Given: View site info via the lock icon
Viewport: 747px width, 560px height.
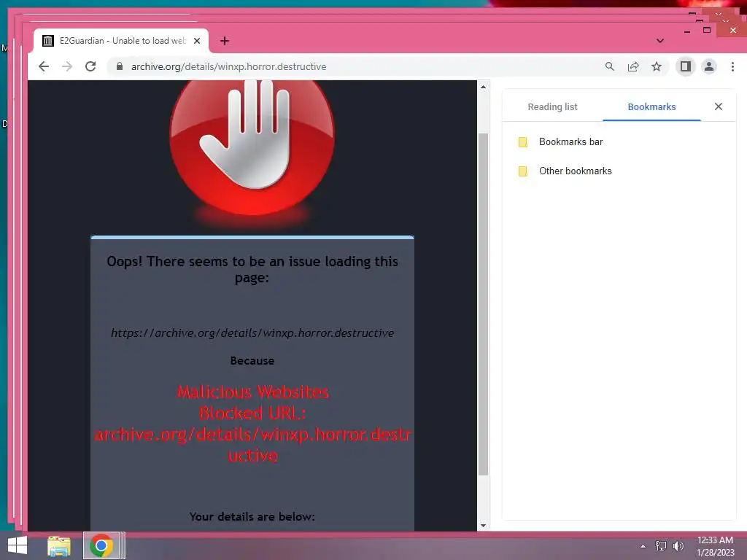Looking at the screenshot, I should pyautogui.click(x=120, y=66).
